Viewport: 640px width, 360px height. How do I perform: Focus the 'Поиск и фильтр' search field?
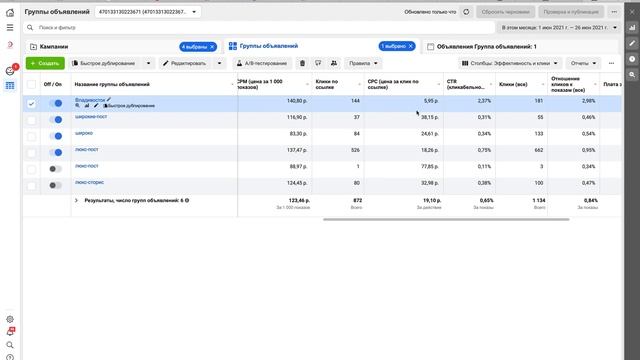point(259,27)
